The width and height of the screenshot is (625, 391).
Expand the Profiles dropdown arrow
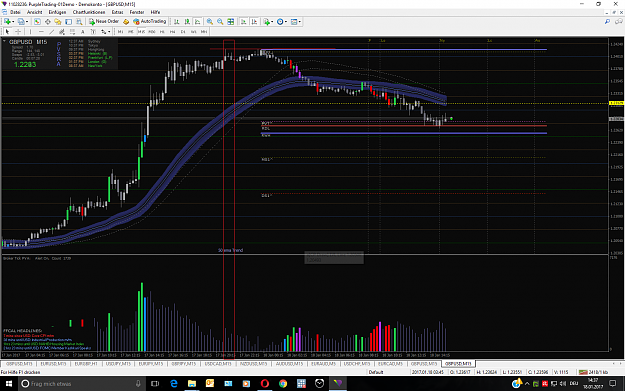(27, 22)
